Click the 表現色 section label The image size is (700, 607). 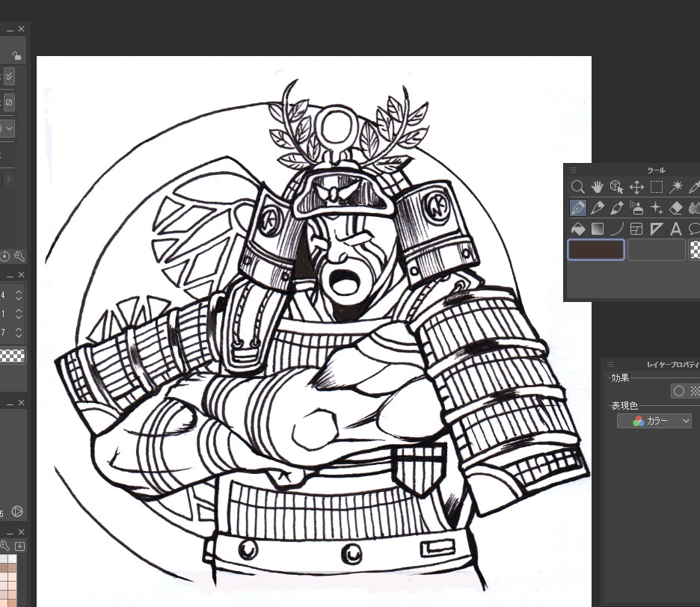coord(624,406)
